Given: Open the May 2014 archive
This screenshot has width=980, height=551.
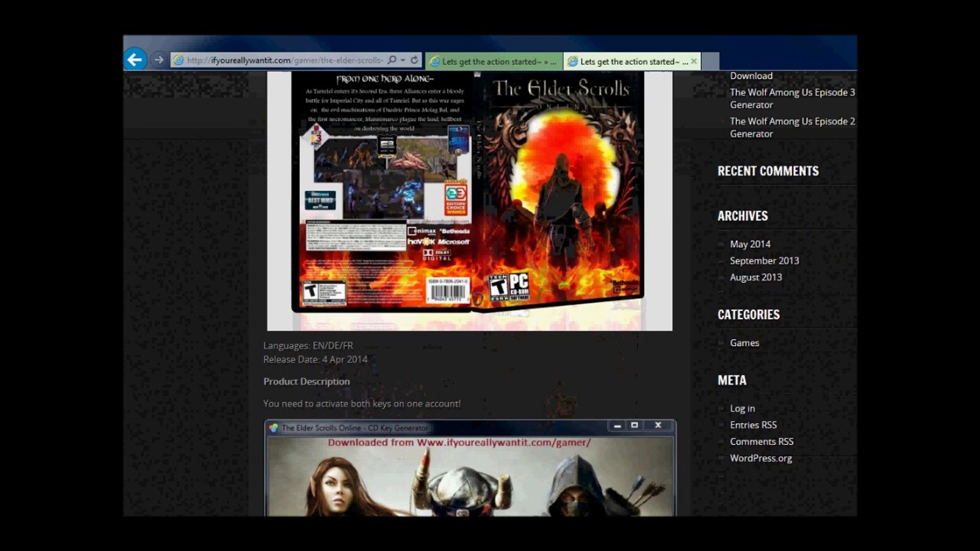Looking at the screenshot, I should 750,244.
